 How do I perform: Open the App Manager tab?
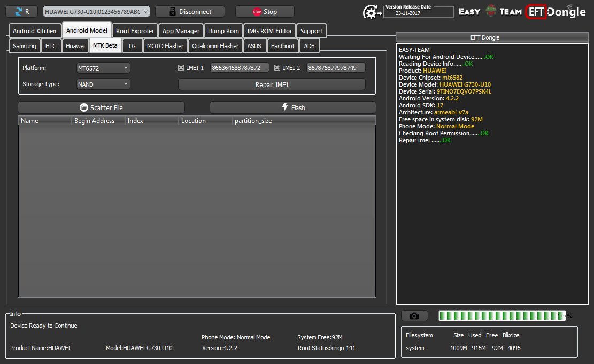coord(181,31)
